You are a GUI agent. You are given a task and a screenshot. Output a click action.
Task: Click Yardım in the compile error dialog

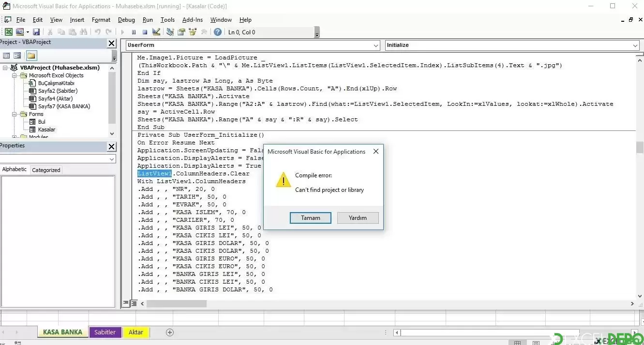[x=358, y=218]
